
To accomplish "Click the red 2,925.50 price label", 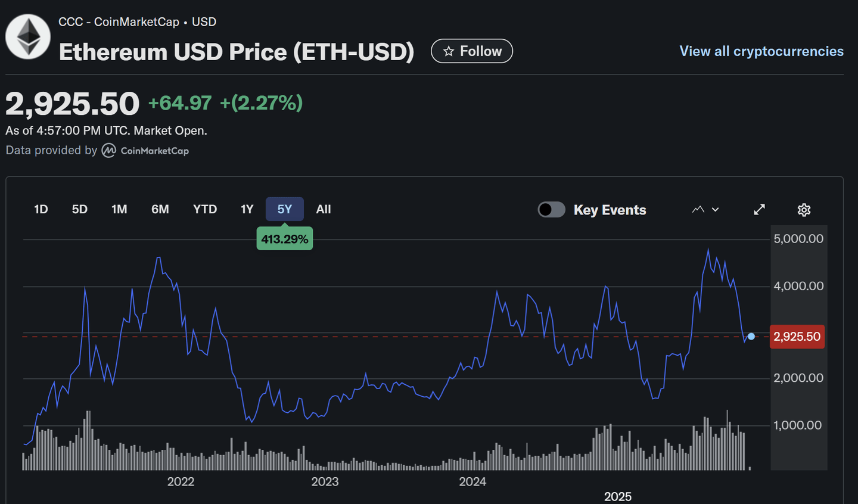I will [x=797, y=337].
